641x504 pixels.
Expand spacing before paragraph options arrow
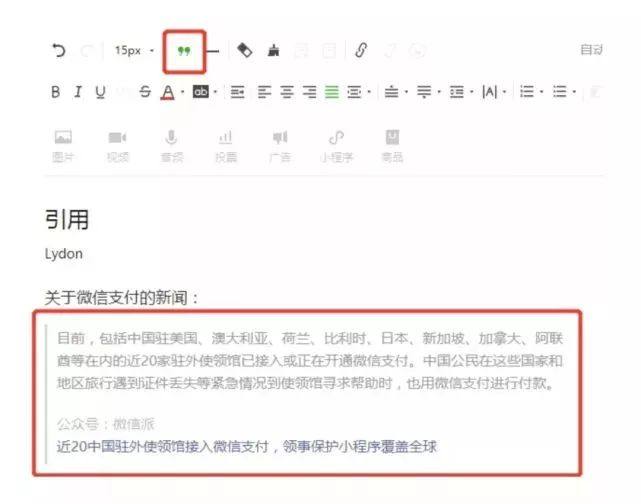(406, 92)
